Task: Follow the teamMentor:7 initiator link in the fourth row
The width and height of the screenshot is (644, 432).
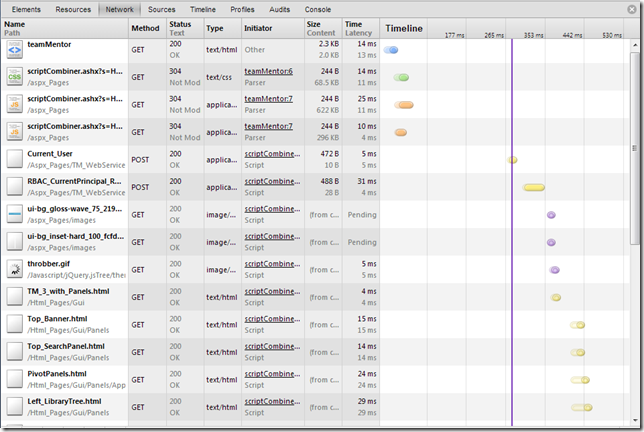Action: (268, 126)
